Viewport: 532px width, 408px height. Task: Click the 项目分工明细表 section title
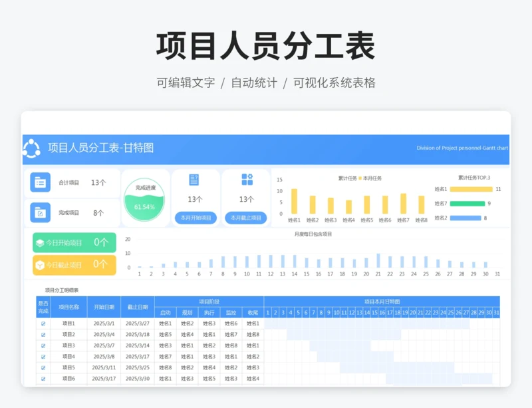click(62, 290)
